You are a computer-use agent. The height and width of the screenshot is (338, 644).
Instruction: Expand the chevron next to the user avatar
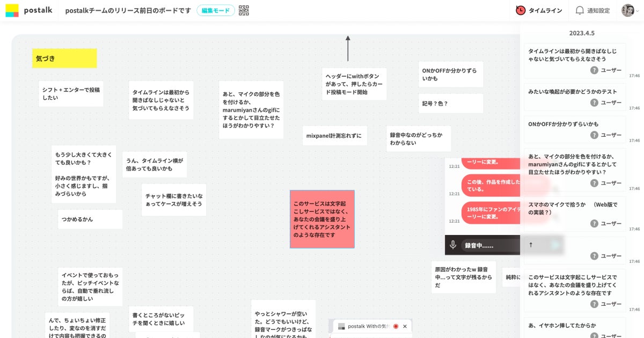[x=637, y=11]
